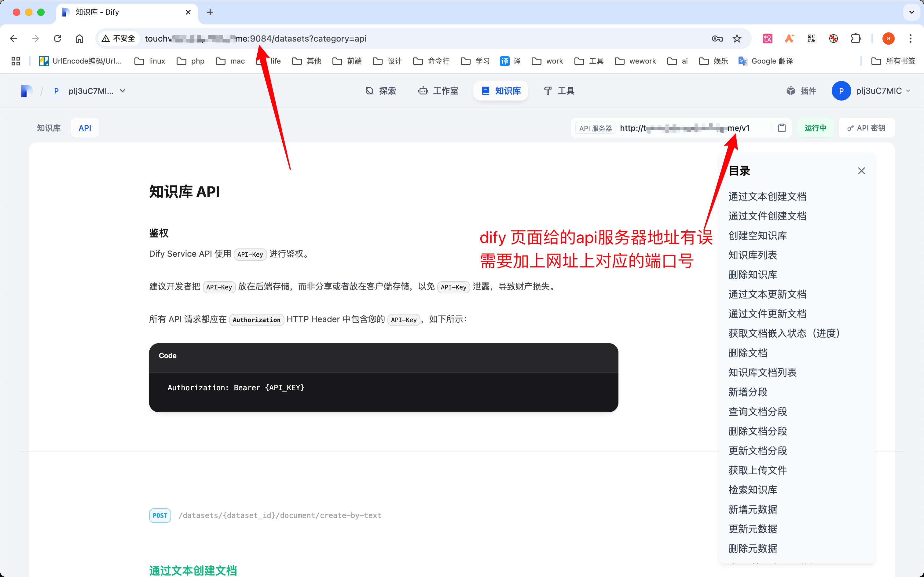Open a new browser tab
The height and width of the screenshot is (577, 924).
(x=210, y=12)
